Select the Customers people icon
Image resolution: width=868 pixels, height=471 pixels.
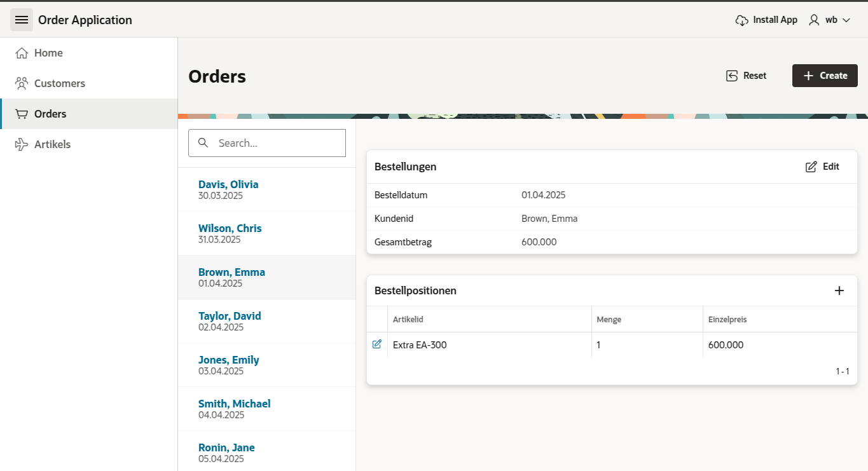(21, 83)
